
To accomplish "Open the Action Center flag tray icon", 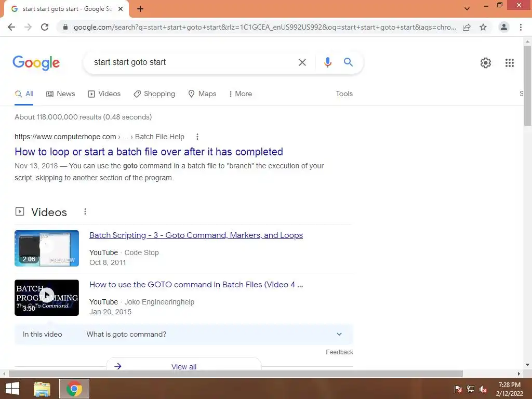I will coord(458,389).
